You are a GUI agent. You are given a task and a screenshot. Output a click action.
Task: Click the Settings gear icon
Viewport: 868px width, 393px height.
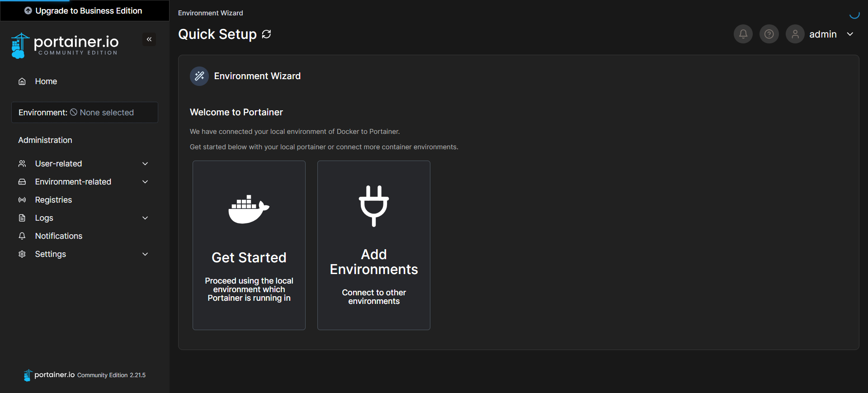pos(22,254)
